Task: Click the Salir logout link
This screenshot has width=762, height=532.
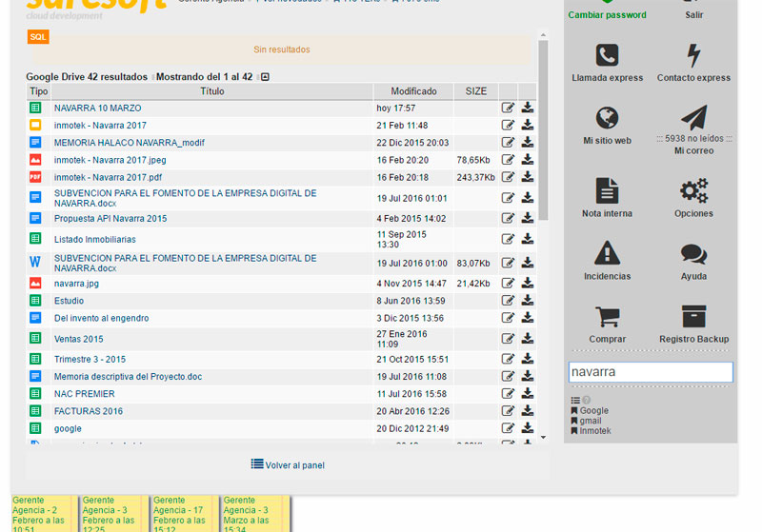Action: [x=694, y=15]
